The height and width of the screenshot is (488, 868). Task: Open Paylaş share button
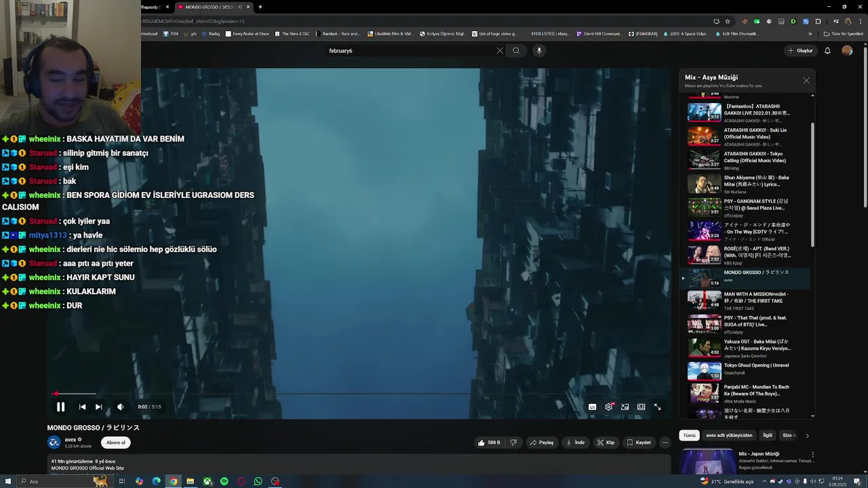[x=541, y=443]
